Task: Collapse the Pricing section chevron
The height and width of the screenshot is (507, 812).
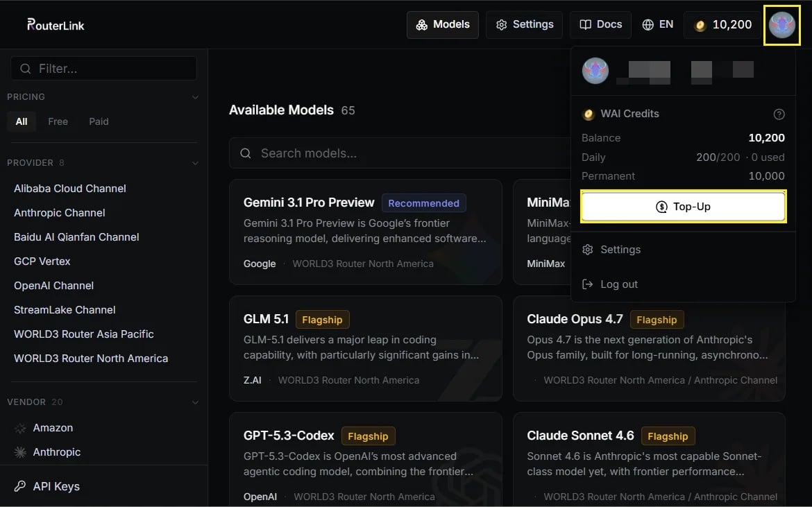Action: [195, 96]
